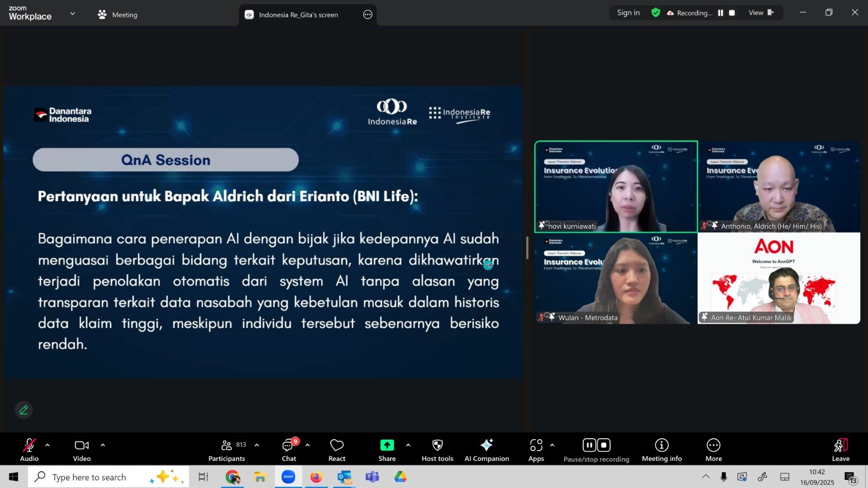868x488 pixels.
Task: Launch AI Companion
Action: tap(487, 450)
